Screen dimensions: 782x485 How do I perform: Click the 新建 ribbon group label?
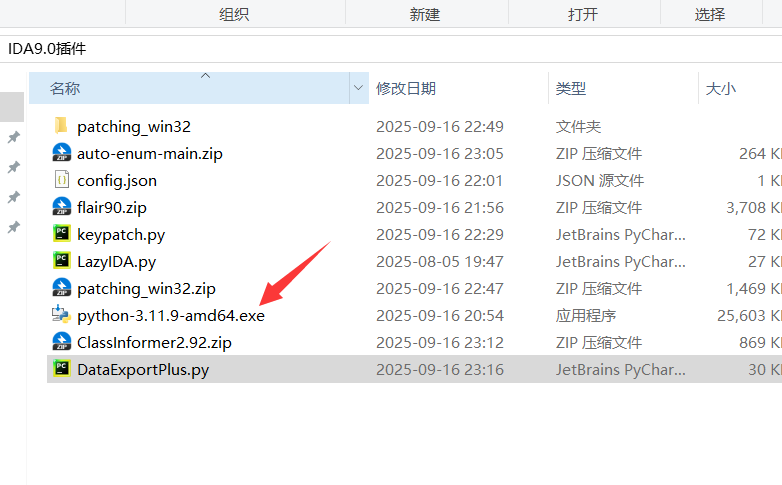click(425, 14)
